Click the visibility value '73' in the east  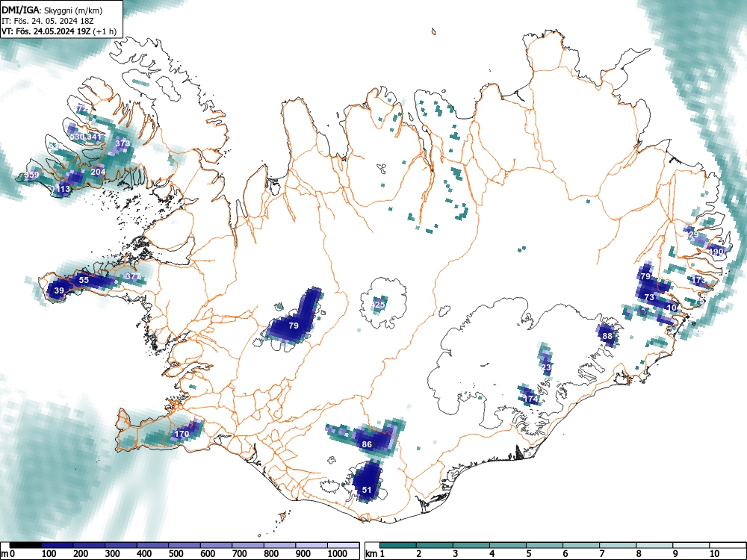[649, 297]
